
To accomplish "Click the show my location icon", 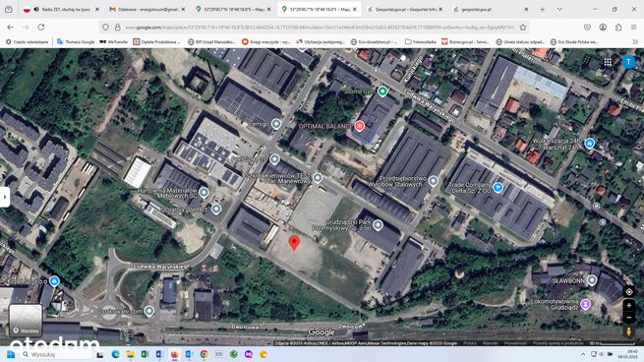I will 629,292.
